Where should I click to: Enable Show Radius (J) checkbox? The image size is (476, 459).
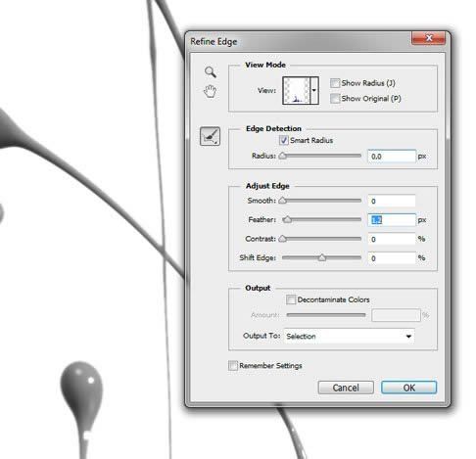(x=335, y=83)
